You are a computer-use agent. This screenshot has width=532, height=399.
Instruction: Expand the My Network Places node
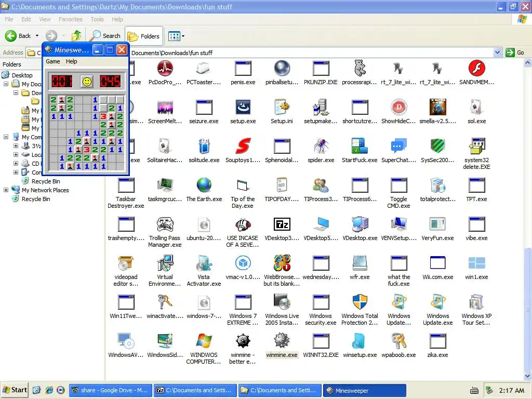[x=6, y=190]
